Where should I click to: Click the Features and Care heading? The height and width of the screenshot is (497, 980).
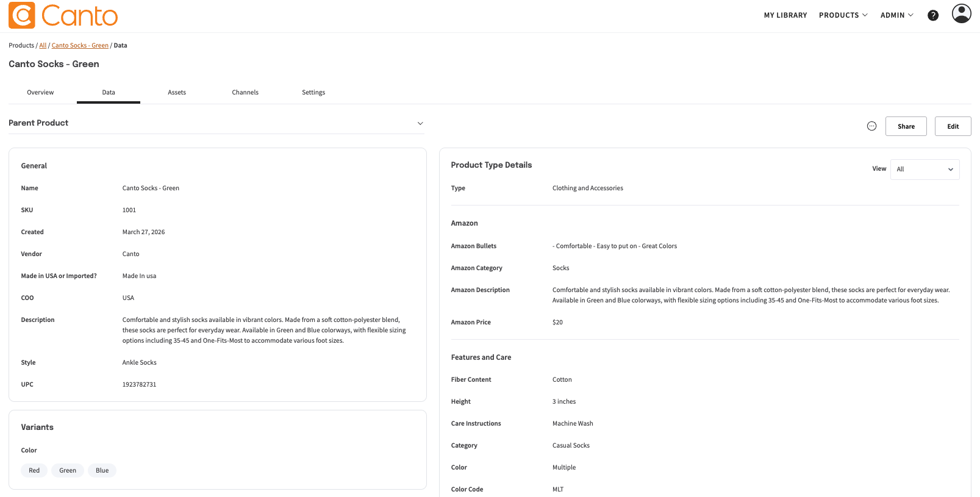pos(481,358)
